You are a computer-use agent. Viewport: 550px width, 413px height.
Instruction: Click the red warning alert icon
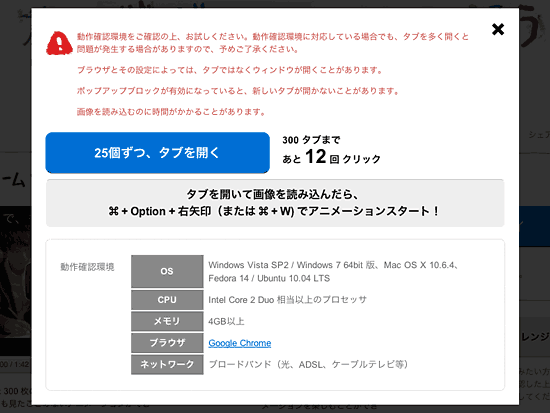[59, 43]
